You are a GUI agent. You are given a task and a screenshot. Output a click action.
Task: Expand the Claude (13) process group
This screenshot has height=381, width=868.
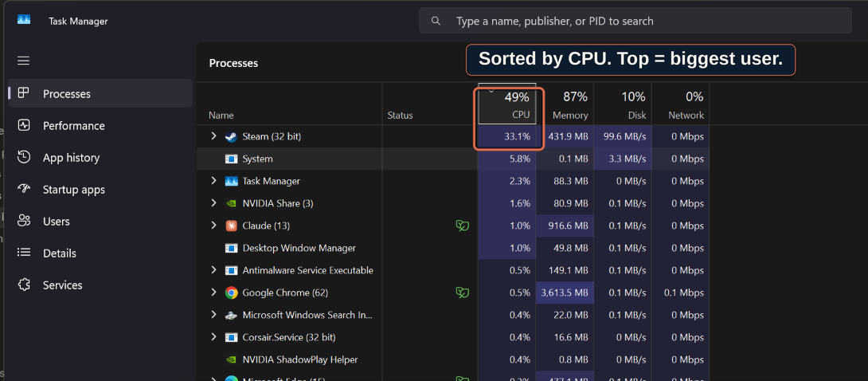[x=213, y=226]
